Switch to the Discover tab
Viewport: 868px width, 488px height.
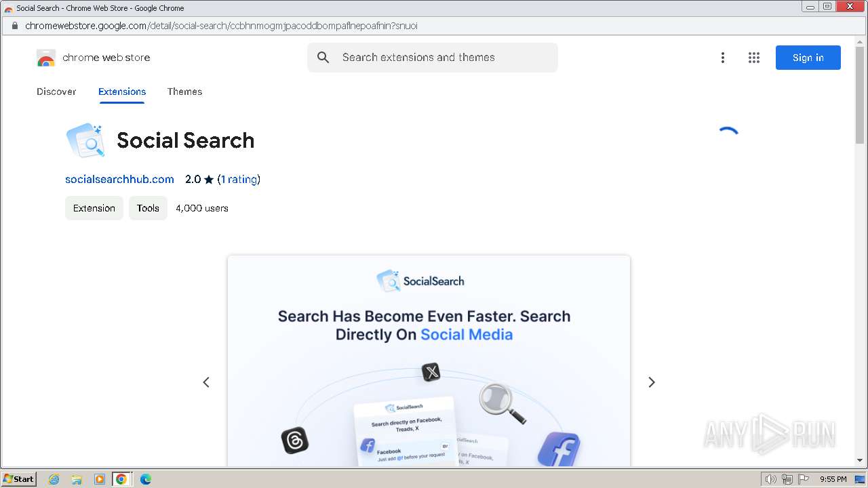(56, 91)
